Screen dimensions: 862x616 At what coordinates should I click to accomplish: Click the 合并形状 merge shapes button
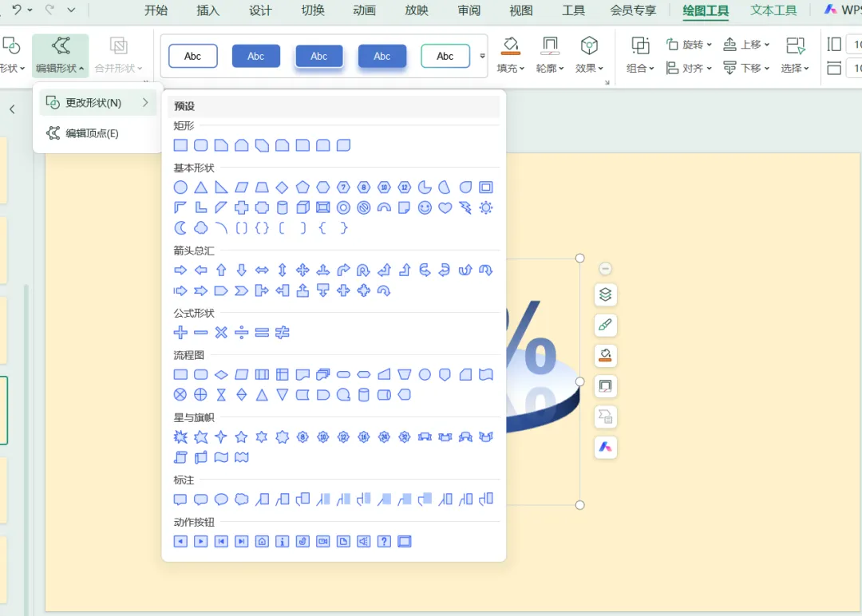[x=118, y=55]
